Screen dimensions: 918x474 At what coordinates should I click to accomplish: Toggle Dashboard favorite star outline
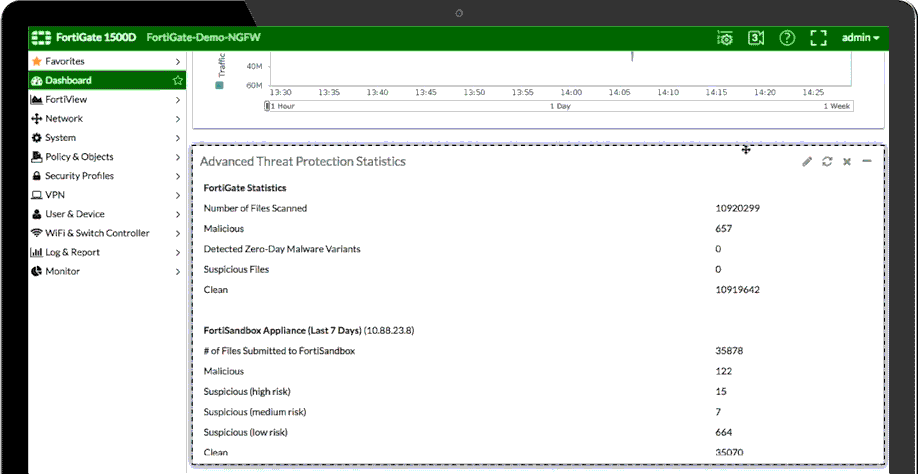[177, 80]
